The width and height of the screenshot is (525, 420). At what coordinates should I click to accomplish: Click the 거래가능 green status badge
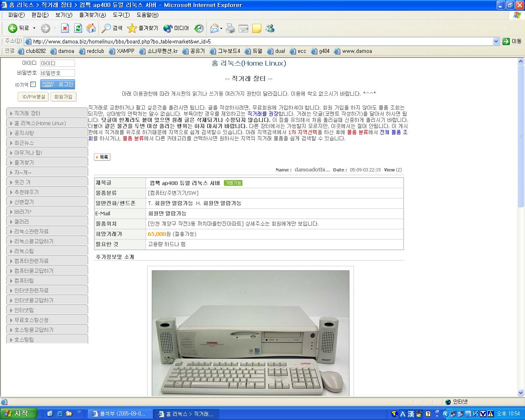[x=233, y=183]
